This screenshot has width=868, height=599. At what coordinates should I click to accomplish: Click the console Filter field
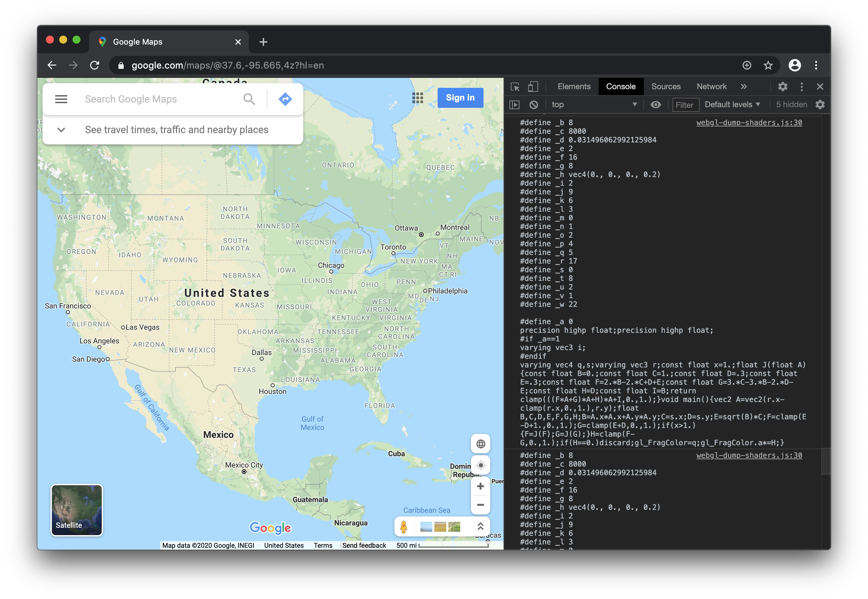[x=686, y=105]
